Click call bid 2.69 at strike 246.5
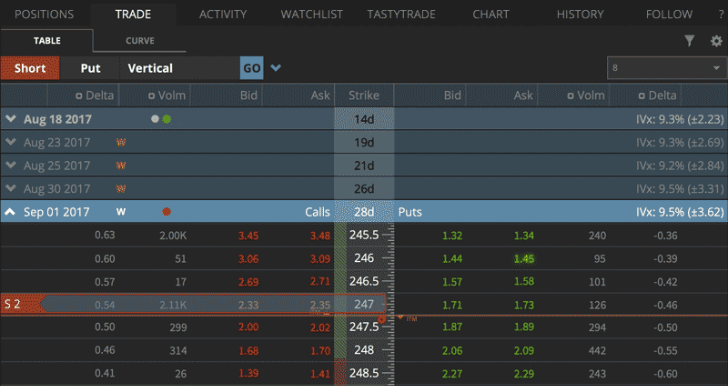 click(x=248, y=282)
